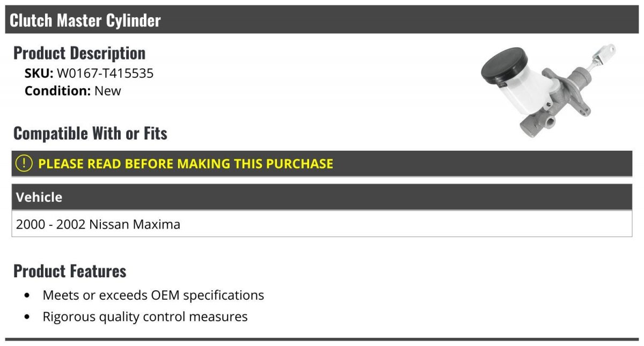644x346 pixels.
Task: Click the Condition label
Action: pos(57,91)
